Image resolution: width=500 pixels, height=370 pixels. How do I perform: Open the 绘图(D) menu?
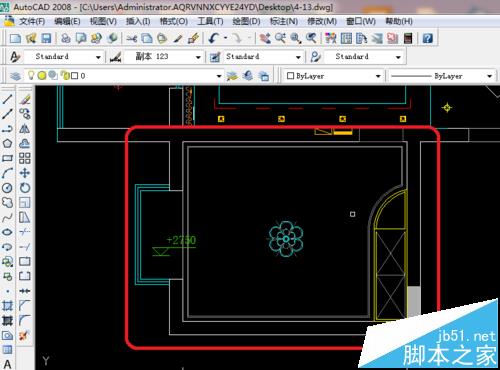246,21
